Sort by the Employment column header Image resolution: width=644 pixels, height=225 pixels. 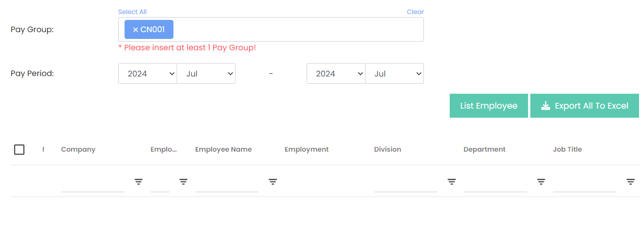307,149
